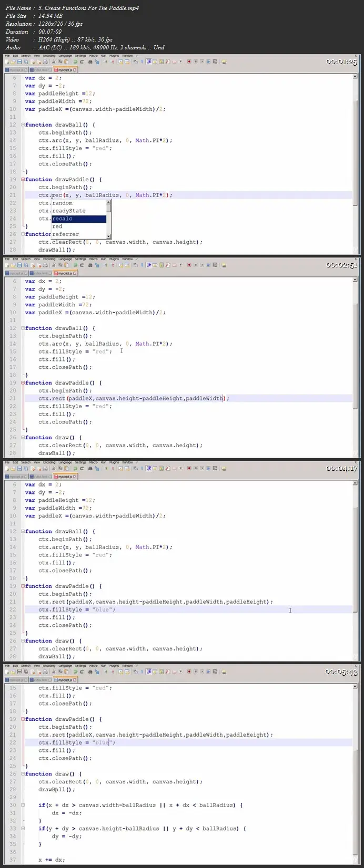Click Close file icon in 00:04:17 frame
This screenshot has height=868, width=364.
33,468
